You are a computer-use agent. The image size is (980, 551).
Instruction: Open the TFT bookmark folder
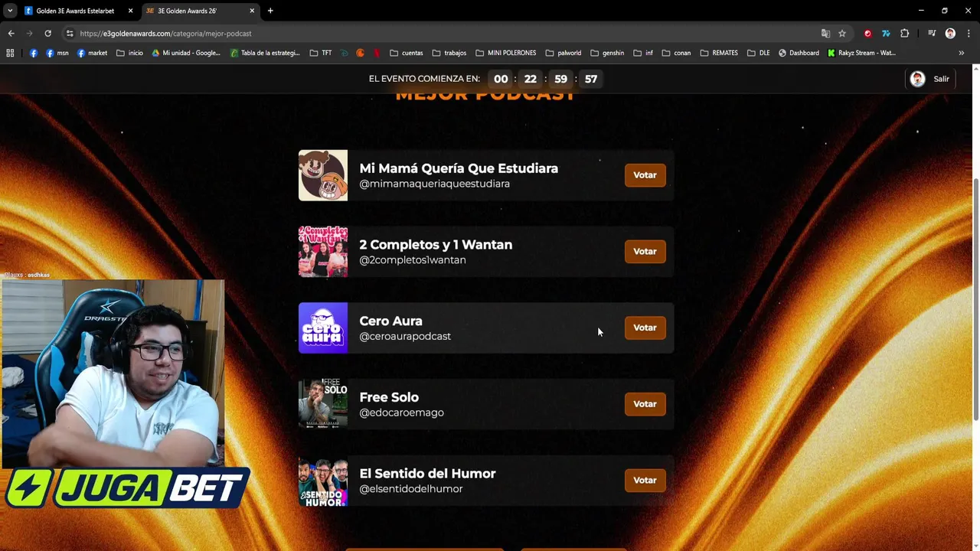pos(321,53)
